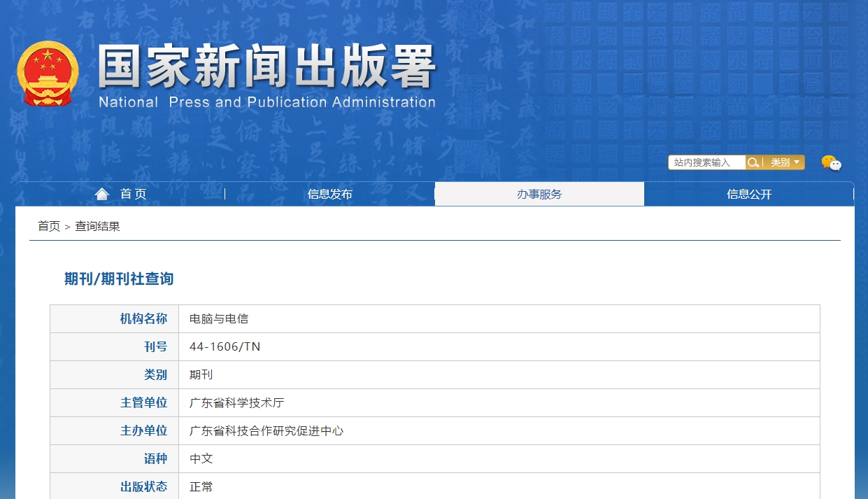The width and height of the screenshot is (868, 499).
Task: Select the 办事服务 navigation tab
Action: point(539,194)
